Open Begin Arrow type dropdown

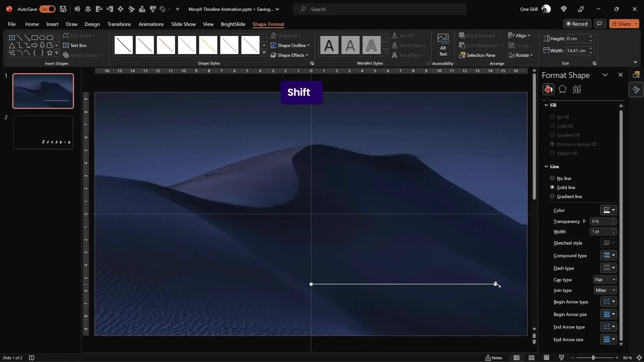click(x=608, y=302)
